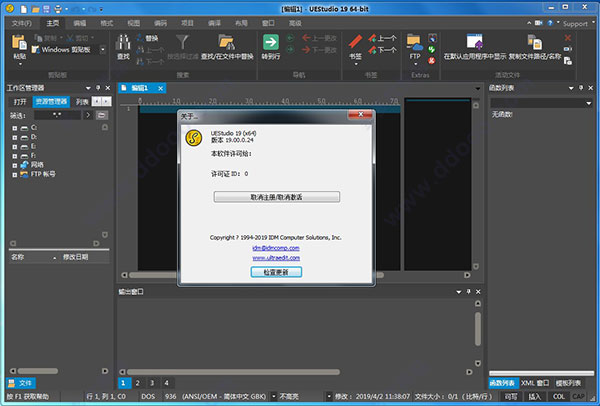This screenshot has height=406, width=600.
Task: Click the Print icon in quick toolbar
Action: (x=58, y=9)
